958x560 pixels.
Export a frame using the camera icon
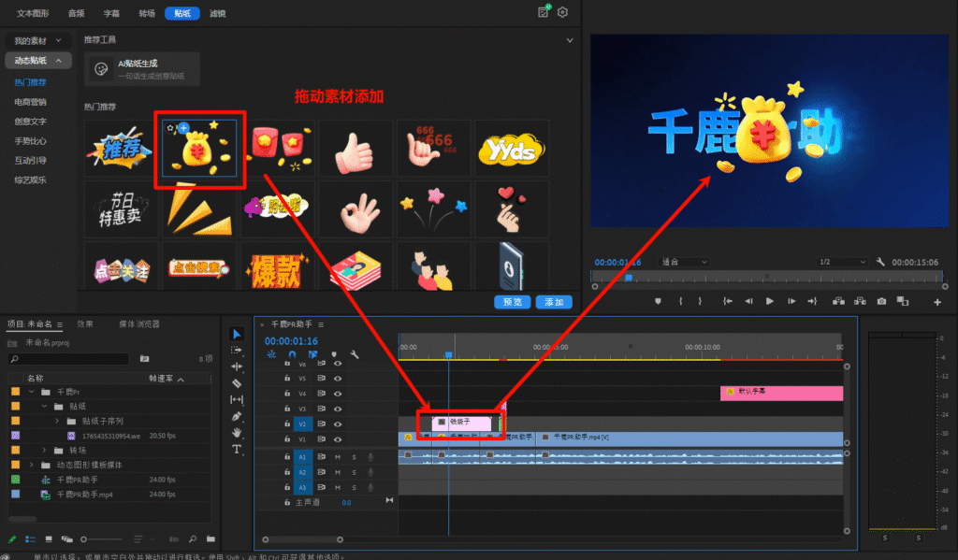(x=881, y=300)
